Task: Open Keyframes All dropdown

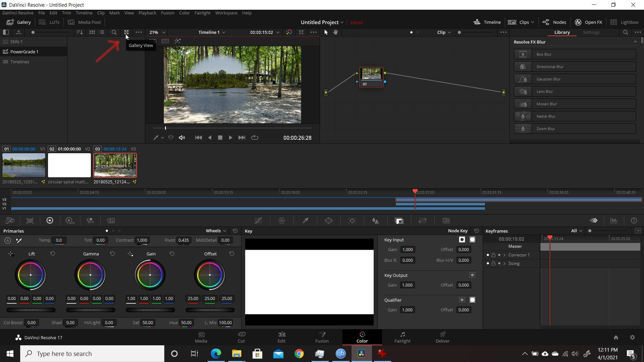Action: point(577,231)
